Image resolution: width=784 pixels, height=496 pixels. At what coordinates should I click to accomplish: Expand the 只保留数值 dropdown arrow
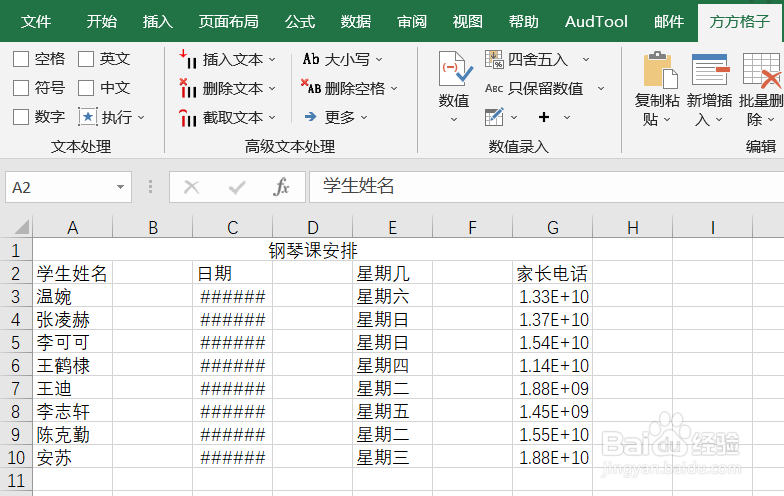coord(601,88)
